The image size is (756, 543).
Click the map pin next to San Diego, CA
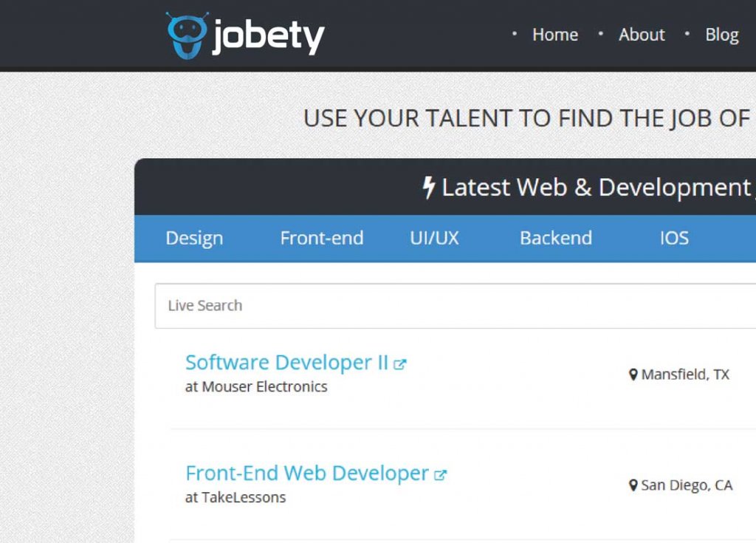coord(633,485)
